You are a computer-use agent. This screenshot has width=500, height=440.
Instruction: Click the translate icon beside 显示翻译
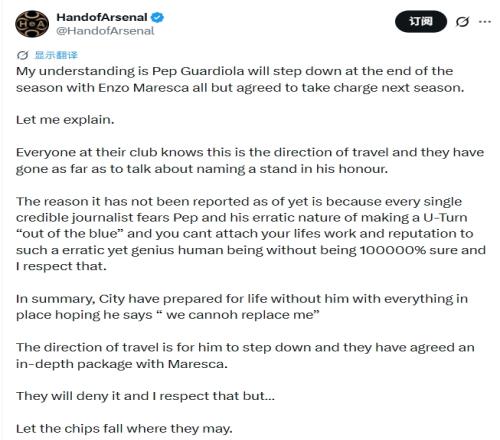22,55
